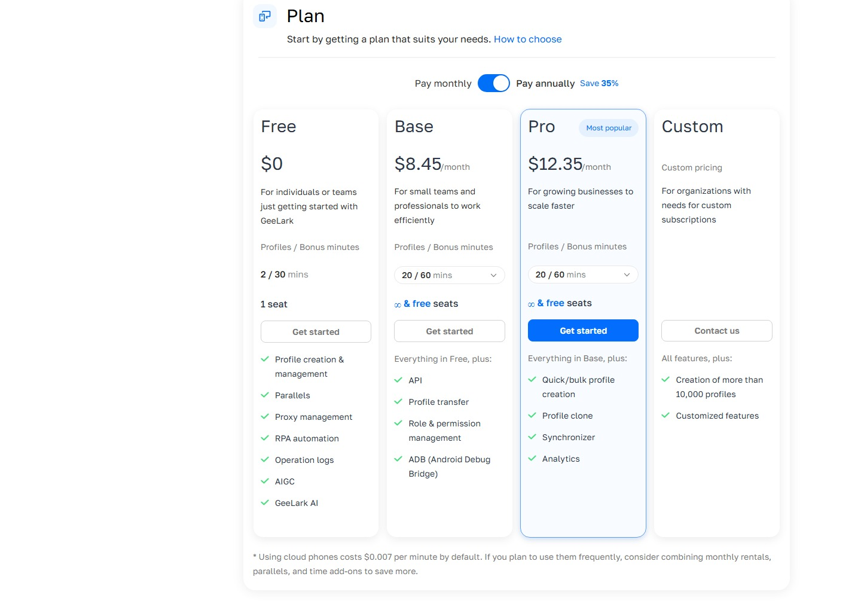
Task: Click the $8.45 Base price
Action: pyautogui.click(x=418, y=164)
